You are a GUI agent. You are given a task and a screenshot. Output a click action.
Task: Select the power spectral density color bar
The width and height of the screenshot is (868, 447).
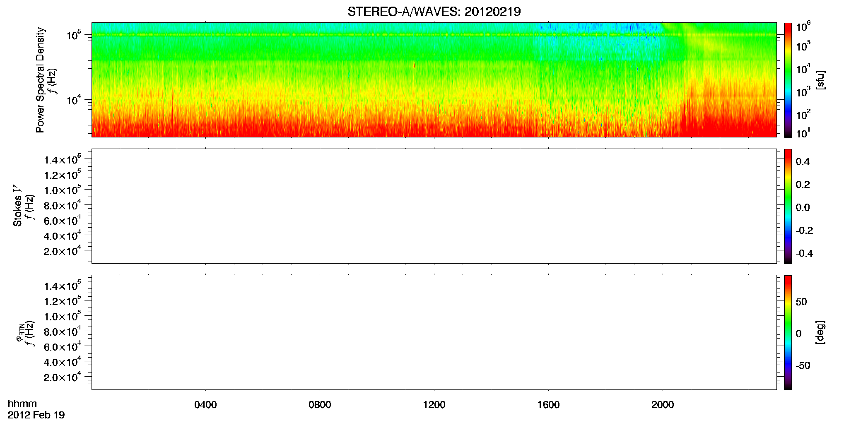[x=788, y=80]
